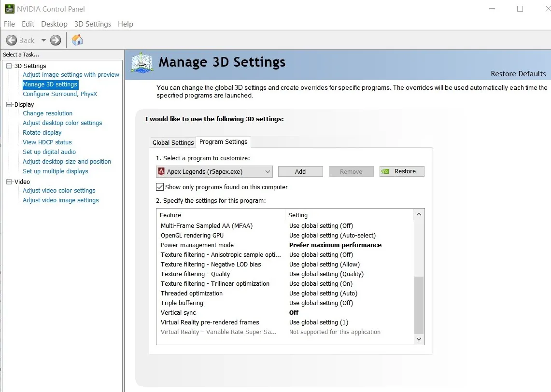Click the settings list scroll up arrow
The height and width of the screenshot is (392, 551).
(419, 214)
